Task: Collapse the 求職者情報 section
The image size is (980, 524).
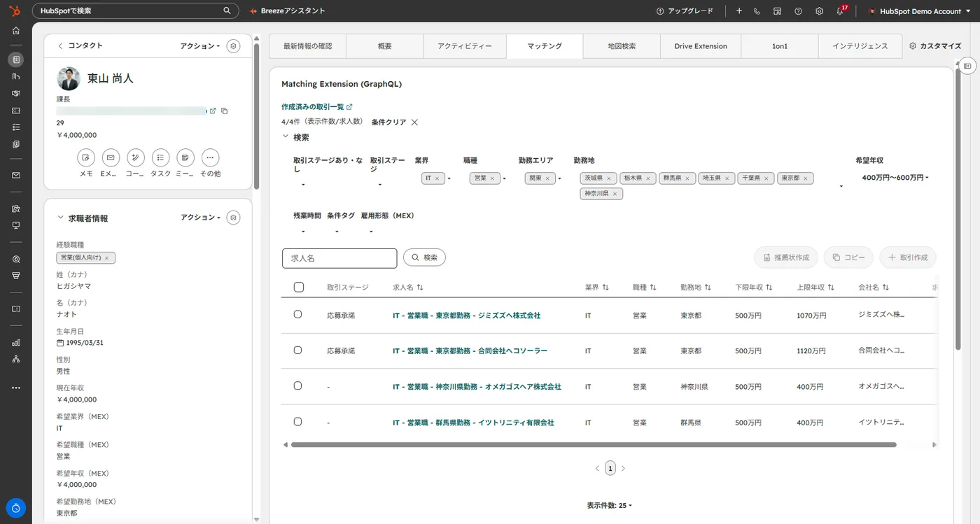Action: pos(60,218)
